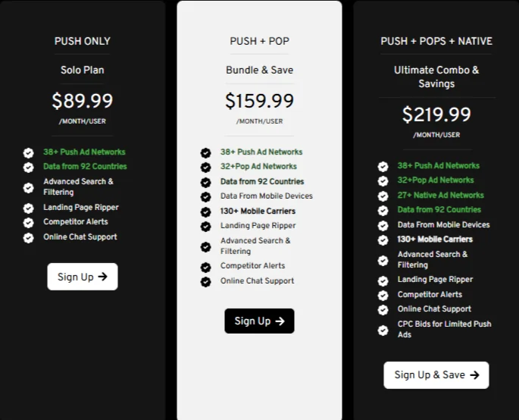This screenshot has width=519, height=420.
Task: Click checkmark icon beside Solo Plan's 38+ Push Ad Networks
Action: [29, 152]
